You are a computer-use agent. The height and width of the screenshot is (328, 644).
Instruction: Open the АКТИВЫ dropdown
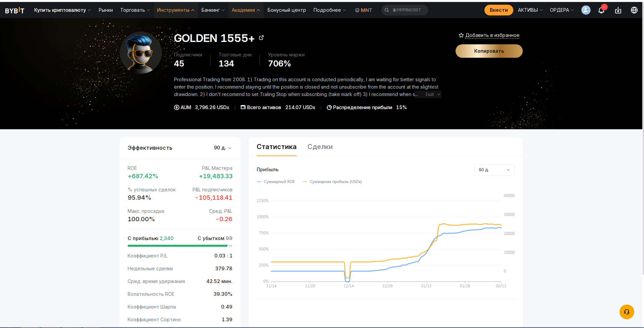pos(530,10)
